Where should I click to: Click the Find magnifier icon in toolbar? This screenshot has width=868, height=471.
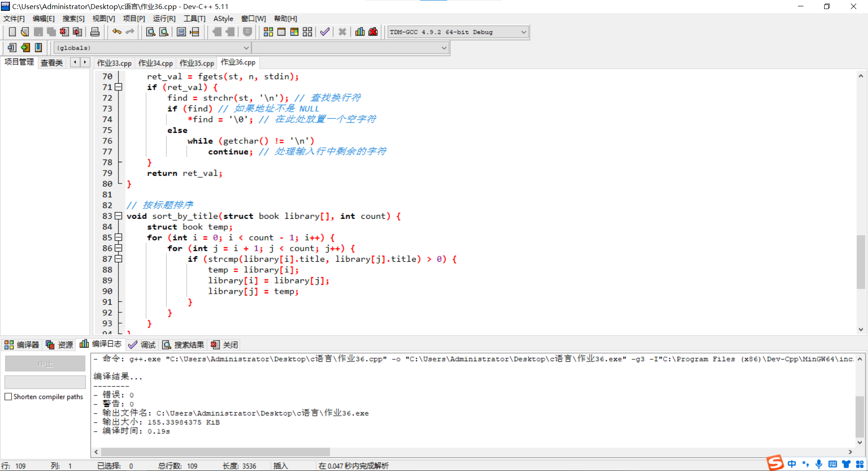click(x=151, y=32)
